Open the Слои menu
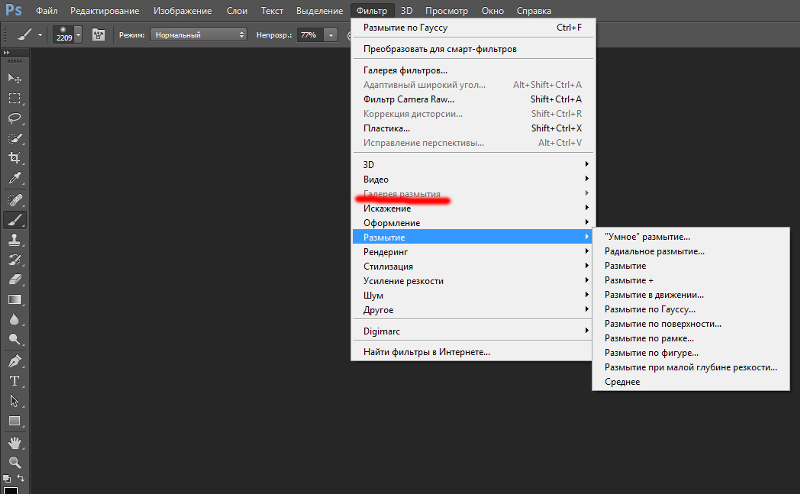The height and width of the screenshot is (494, 800). [x=237, y=11]
